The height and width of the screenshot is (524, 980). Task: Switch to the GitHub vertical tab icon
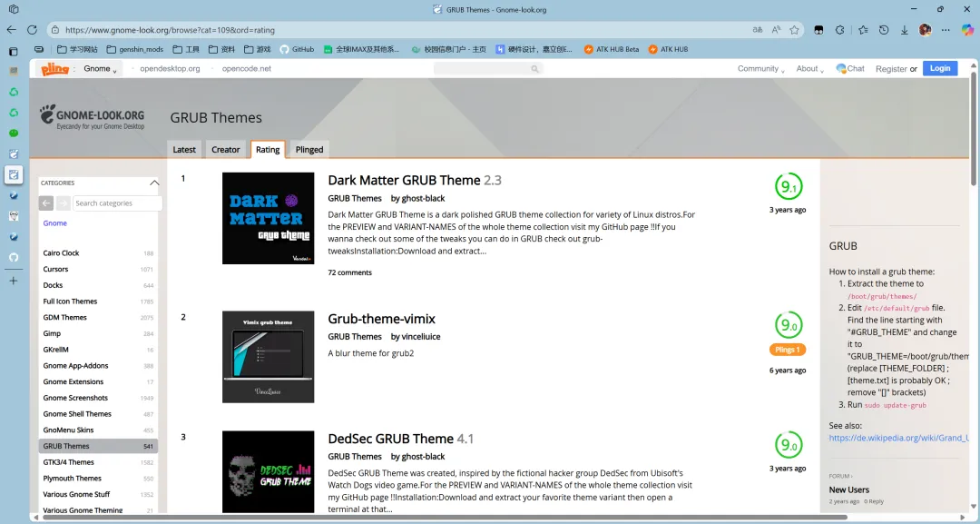tap(14, 257)
